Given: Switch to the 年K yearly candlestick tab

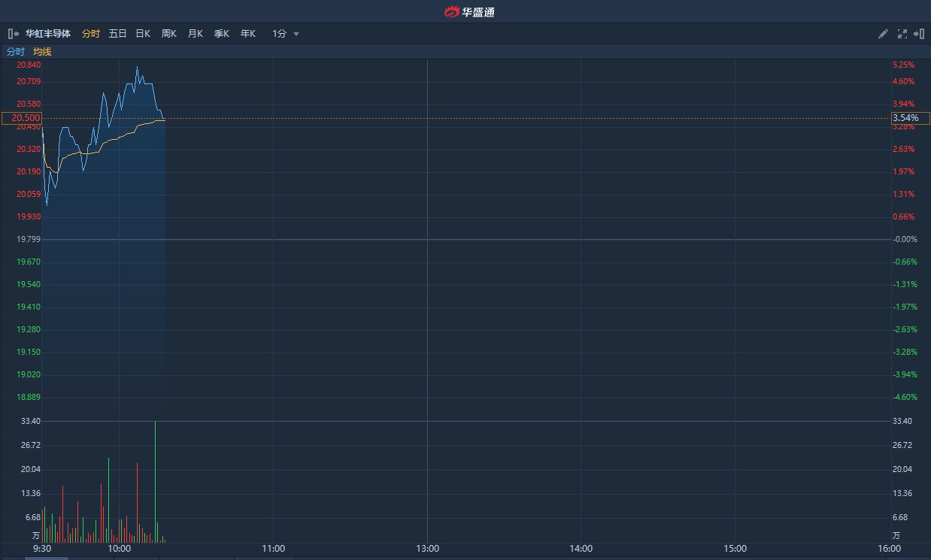Looking at the screenshot, I should [x=248, y=34].
